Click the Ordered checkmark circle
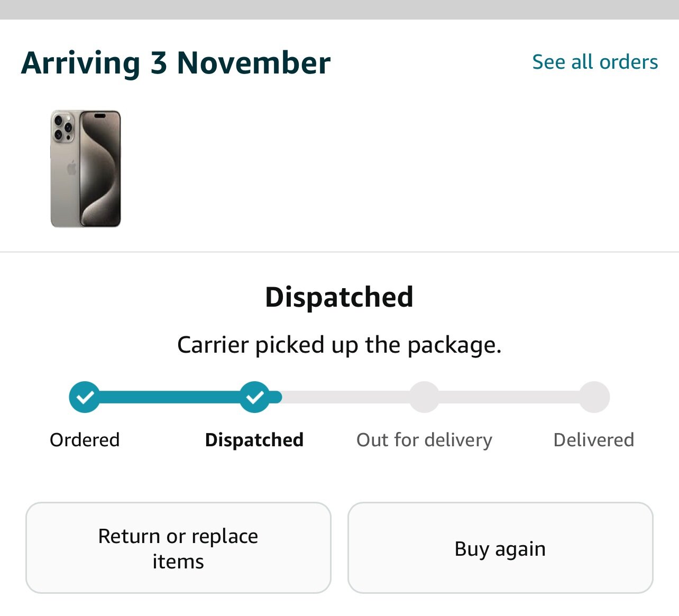This screenshot has height=616, width=679. click(x=85, y=397)
